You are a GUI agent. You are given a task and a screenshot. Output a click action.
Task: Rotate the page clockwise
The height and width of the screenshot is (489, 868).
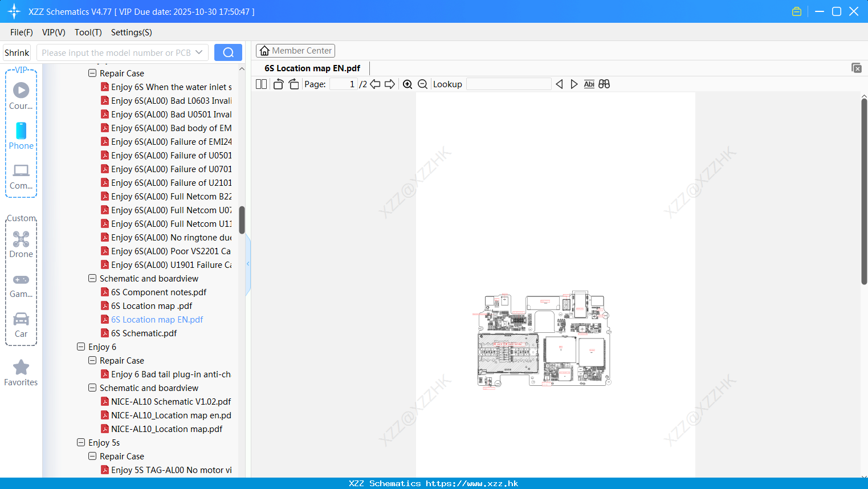tap(294, 84)
